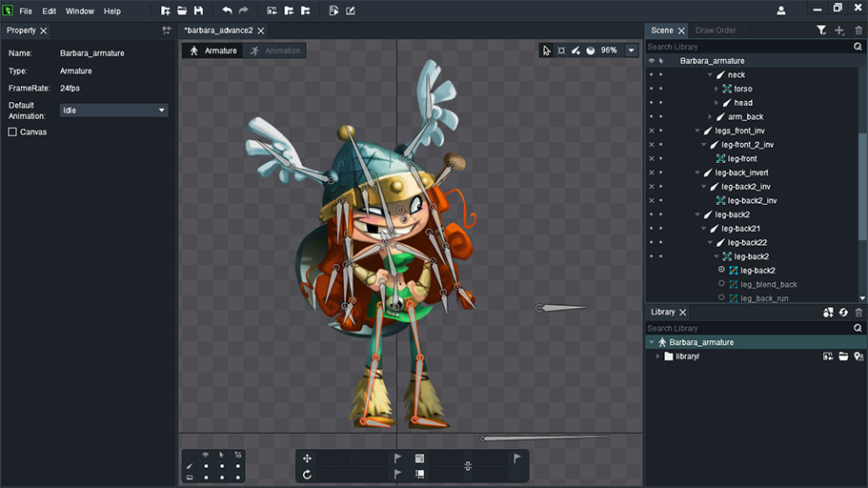Click the import folder icon with left arrow
The height and width of the screenshot is (488, 868).
click(x=289, y=10)
